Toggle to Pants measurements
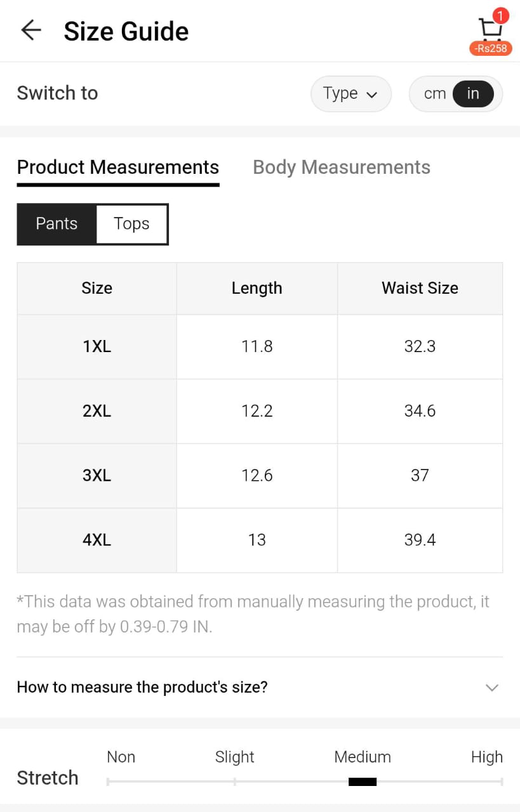The width and height of the screenshot is (520, 812). 57,224
